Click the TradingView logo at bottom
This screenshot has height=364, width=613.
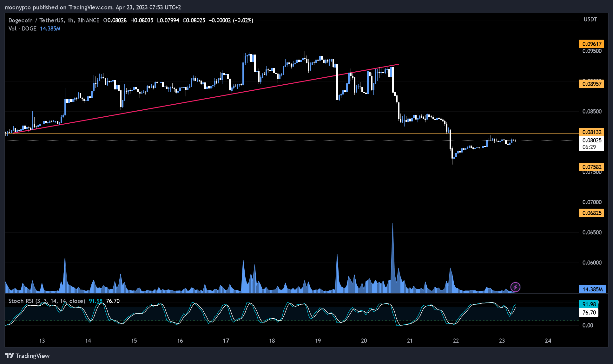coord(27,356)
